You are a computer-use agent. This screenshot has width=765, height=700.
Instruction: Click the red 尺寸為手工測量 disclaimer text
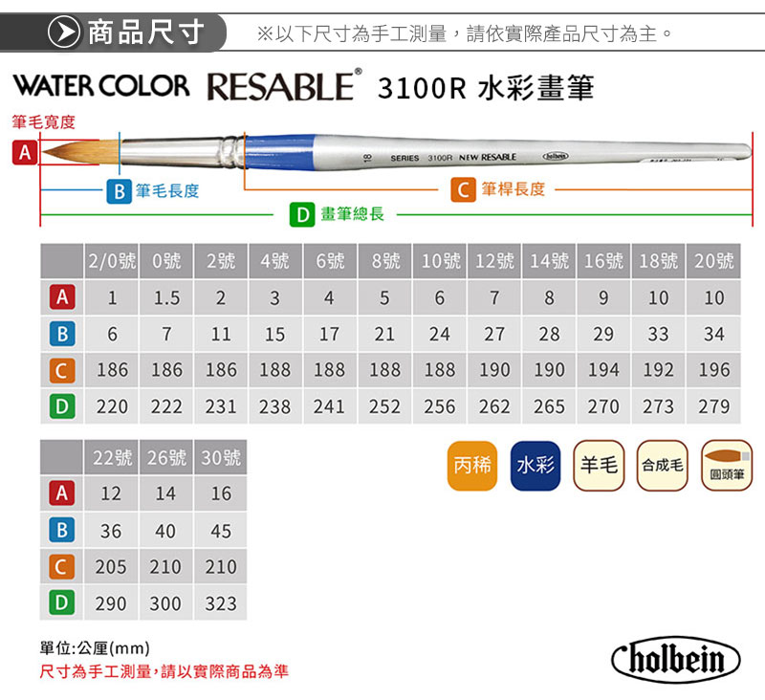tap(164, 671)
